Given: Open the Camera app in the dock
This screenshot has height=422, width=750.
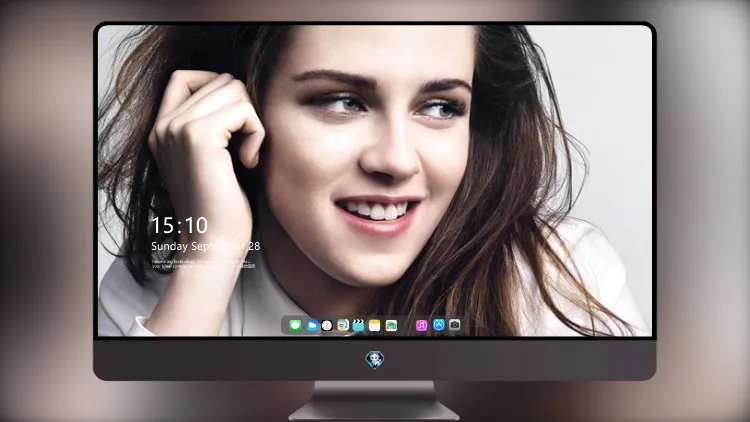Looking at the screenshot, I should (x=455, y=325).
